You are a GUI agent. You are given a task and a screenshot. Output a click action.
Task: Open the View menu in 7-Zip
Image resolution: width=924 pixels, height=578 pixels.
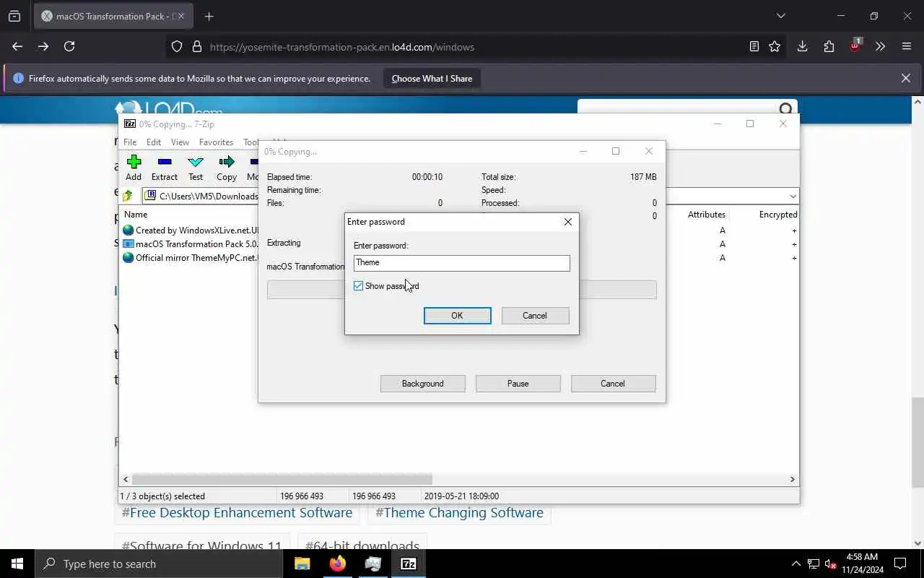(180, 142)
